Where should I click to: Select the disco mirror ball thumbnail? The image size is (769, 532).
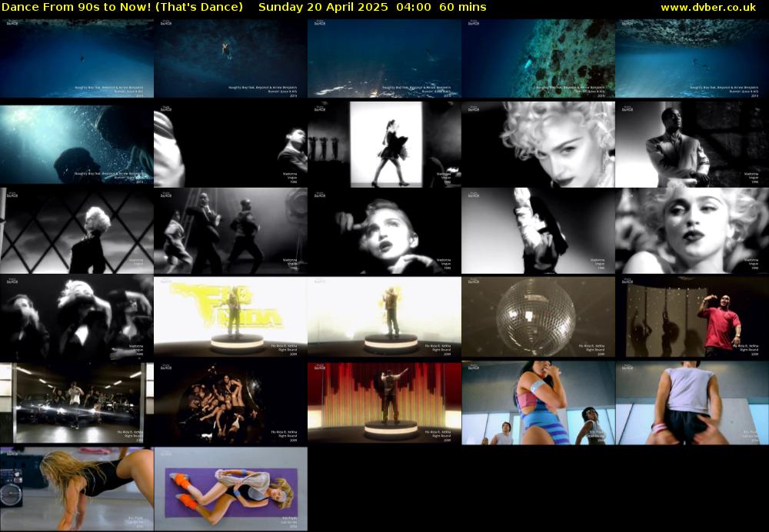(x=538, y=317)
